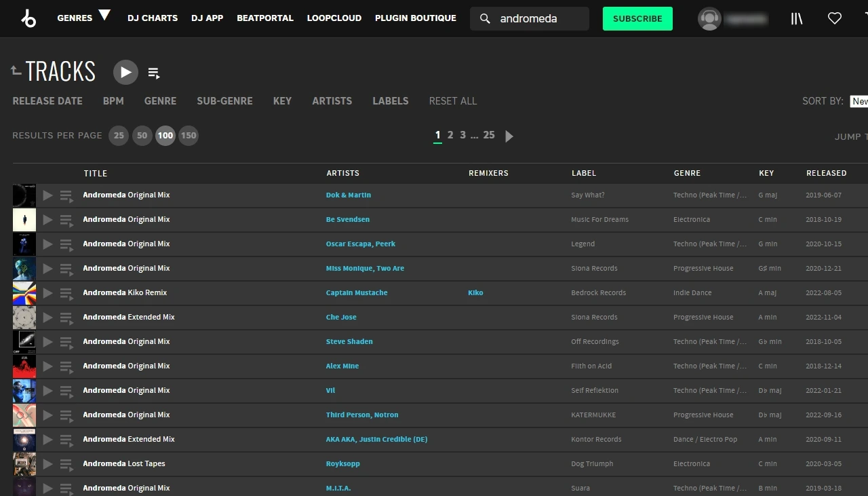
Task: Expand the Genre filter
Action: point(160,101)
